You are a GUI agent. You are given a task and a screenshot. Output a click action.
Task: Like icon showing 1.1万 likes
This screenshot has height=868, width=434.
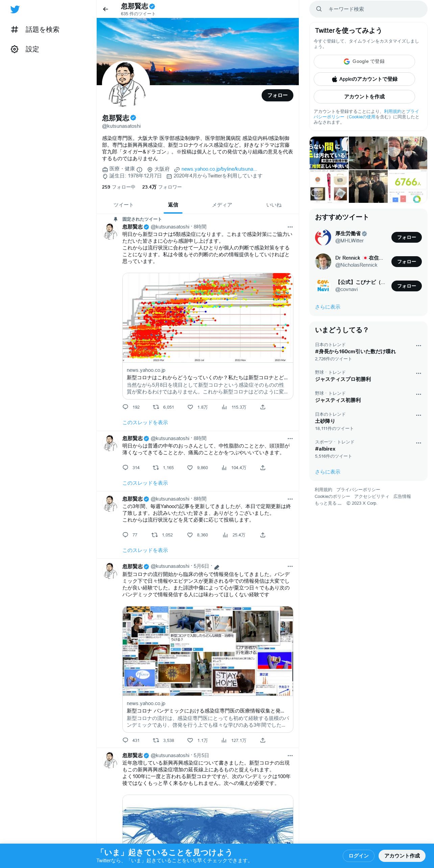tap(190, 740)
